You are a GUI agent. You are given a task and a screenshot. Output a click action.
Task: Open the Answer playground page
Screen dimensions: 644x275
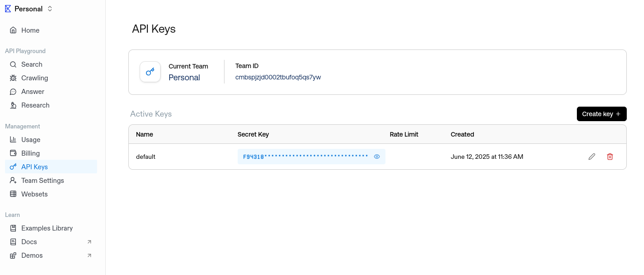pyautogui.click(x=33, y=92)
